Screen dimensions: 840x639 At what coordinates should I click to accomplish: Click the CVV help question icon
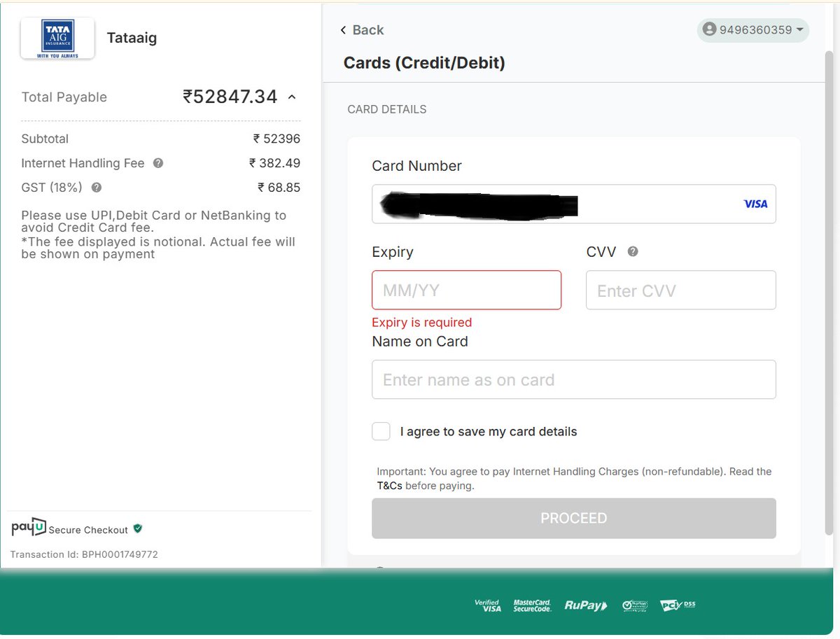tap(633, 252)
